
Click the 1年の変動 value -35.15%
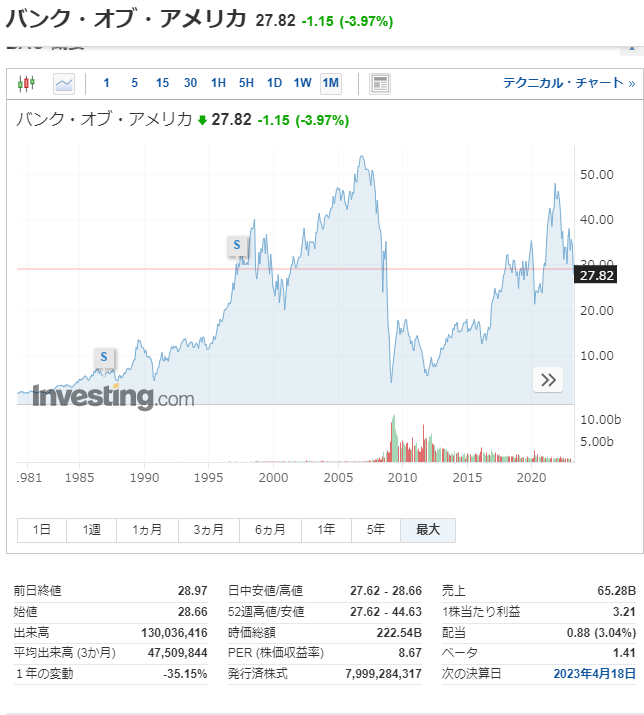coord(185,674)
